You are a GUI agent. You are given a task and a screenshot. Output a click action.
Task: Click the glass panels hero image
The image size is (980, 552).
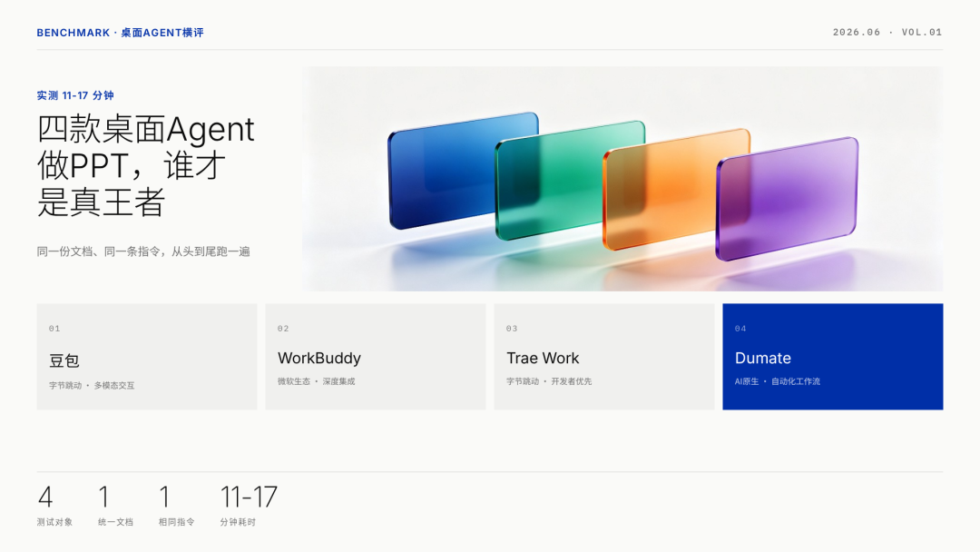[x=622, y=179]
